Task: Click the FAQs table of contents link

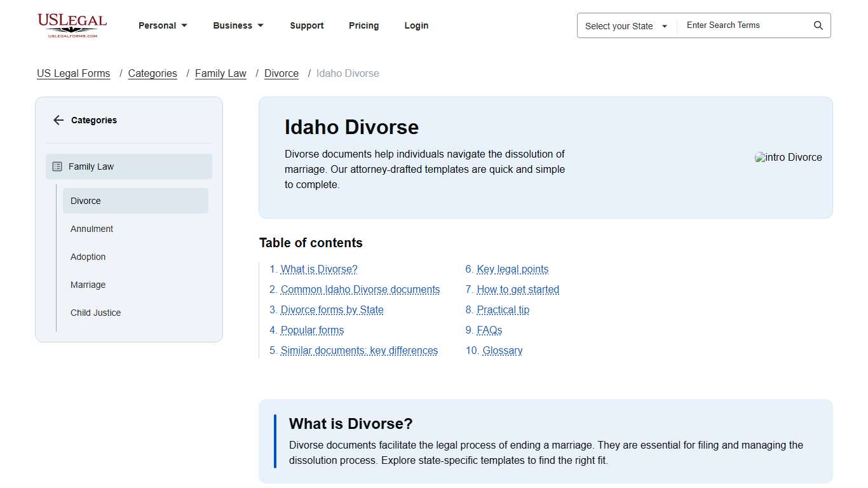Action: (489, 330)
